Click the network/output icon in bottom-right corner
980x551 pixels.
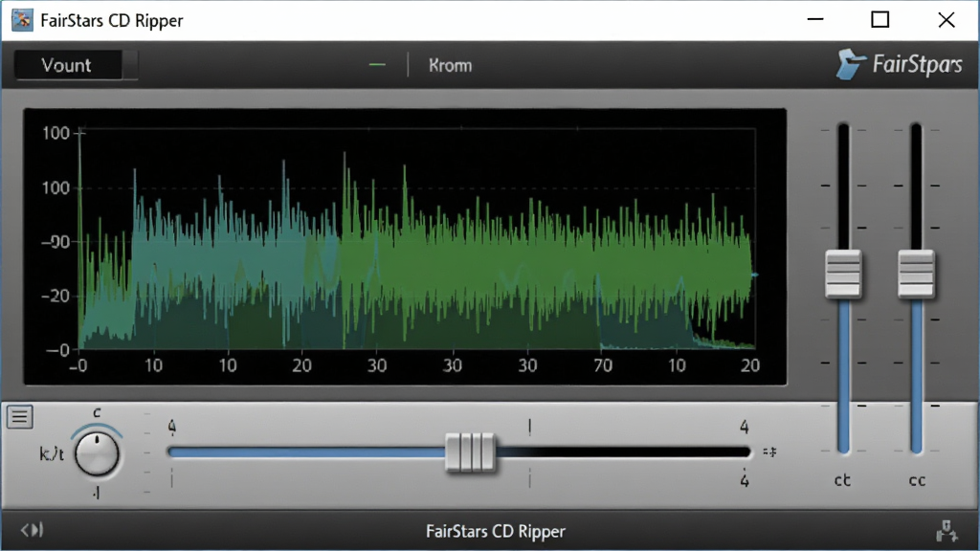click(x=947, y=532)
